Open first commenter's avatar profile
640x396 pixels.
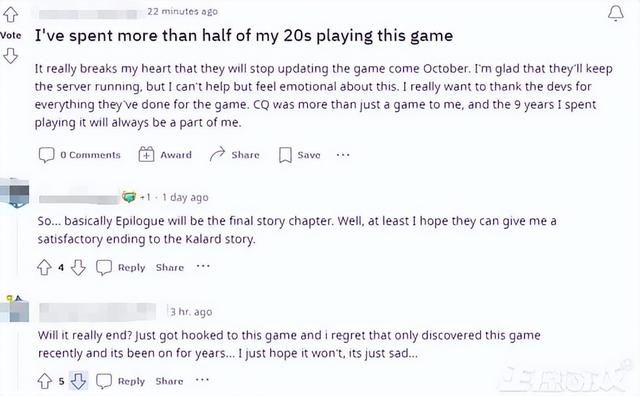(15, 193)
